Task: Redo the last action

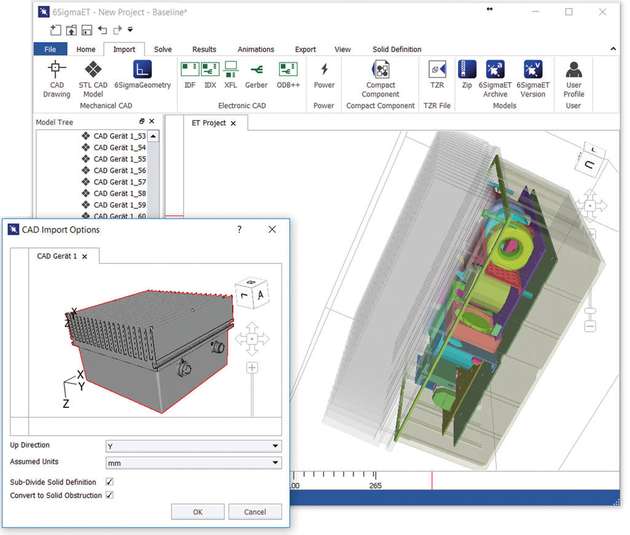Action: [x=117, y=30]
